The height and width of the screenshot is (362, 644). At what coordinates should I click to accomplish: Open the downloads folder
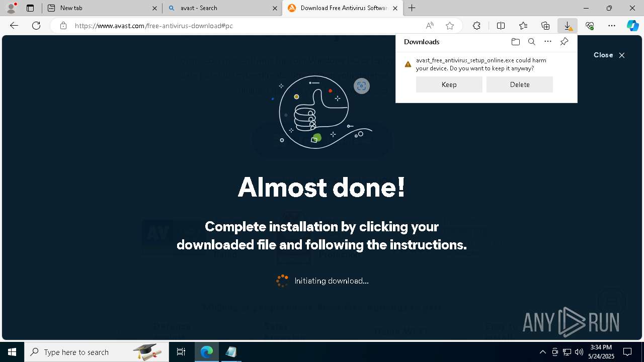(516, 42)
